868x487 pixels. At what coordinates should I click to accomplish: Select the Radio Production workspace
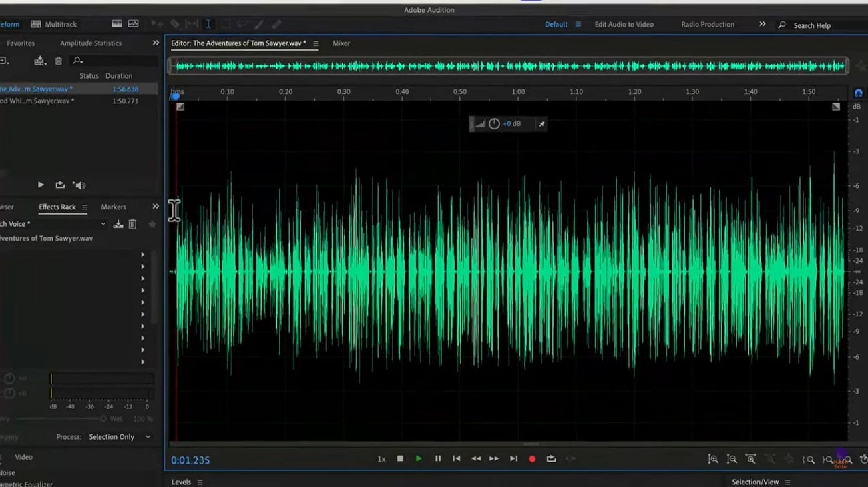tap(708, 24)
